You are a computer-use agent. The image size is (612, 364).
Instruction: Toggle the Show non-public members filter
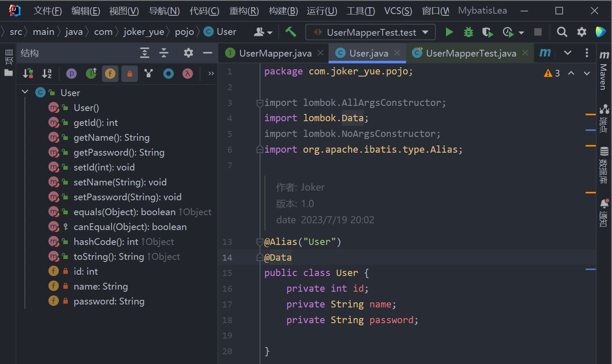(129, 74)
